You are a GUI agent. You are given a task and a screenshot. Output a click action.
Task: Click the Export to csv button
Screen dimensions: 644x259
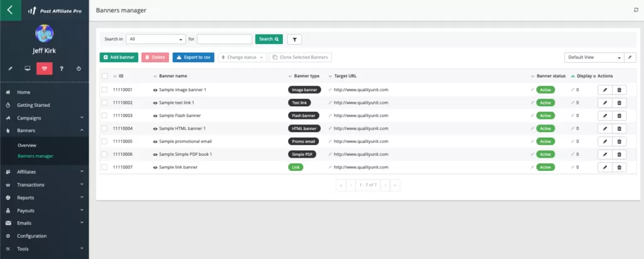click(193, 57)
